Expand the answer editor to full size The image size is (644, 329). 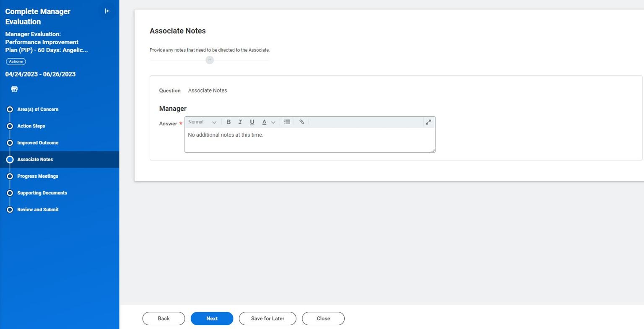coord(428,122)
